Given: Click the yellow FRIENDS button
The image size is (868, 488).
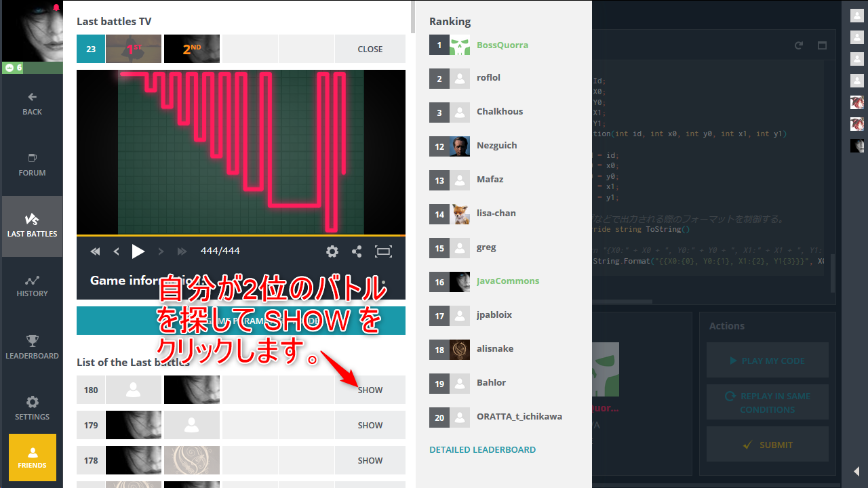Looking at the screenshot, I should click(x=32, y=457).
